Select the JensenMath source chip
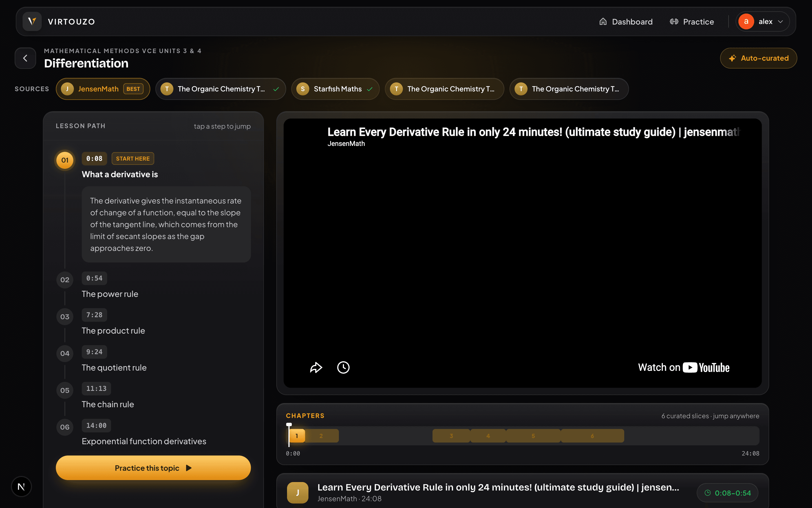Viewport: 812px width, 508px height. [103, 89]
